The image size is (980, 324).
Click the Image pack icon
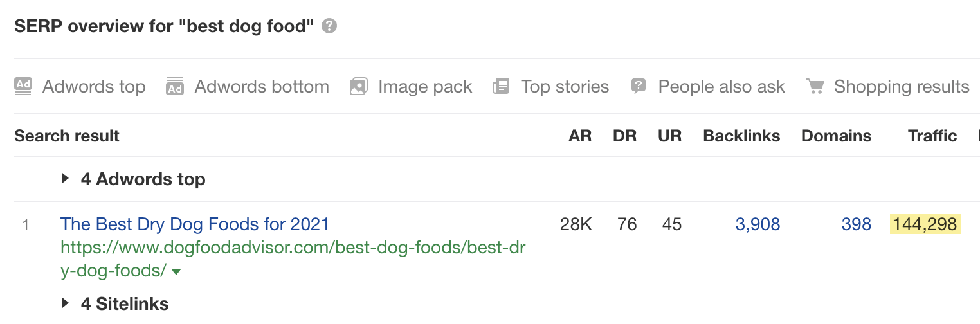click(x=358, y=86)
